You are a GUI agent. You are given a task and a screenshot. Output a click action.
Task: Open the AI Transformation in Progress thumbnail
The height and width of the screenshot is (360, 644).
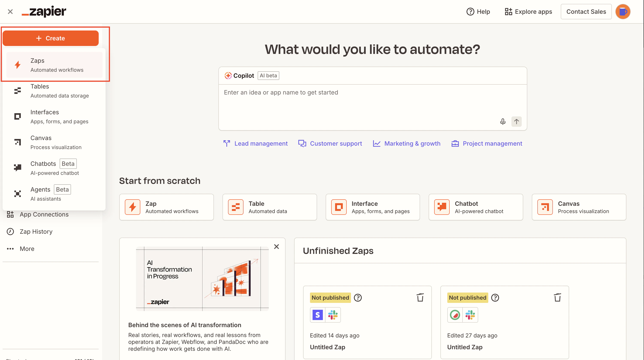202,279
